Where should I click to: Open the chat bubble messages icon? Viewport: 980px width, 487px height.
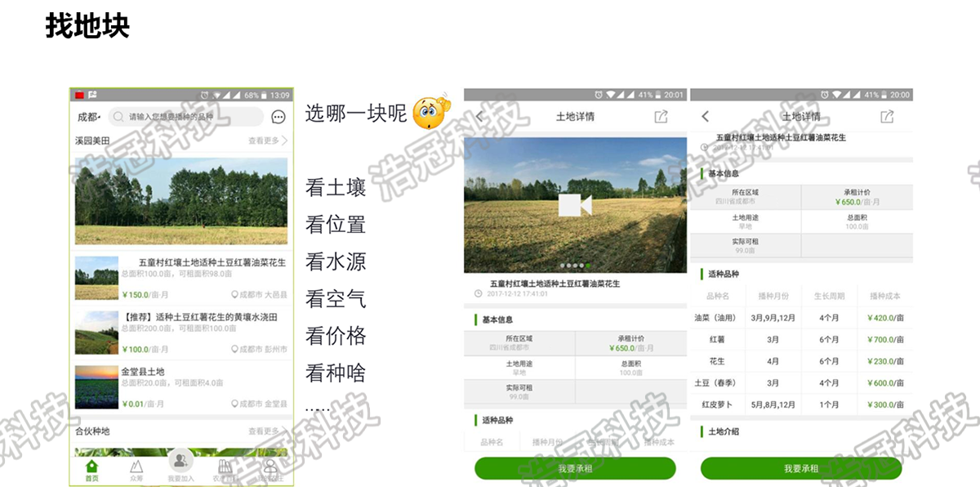pyautogui.click(x=278, y=117)
